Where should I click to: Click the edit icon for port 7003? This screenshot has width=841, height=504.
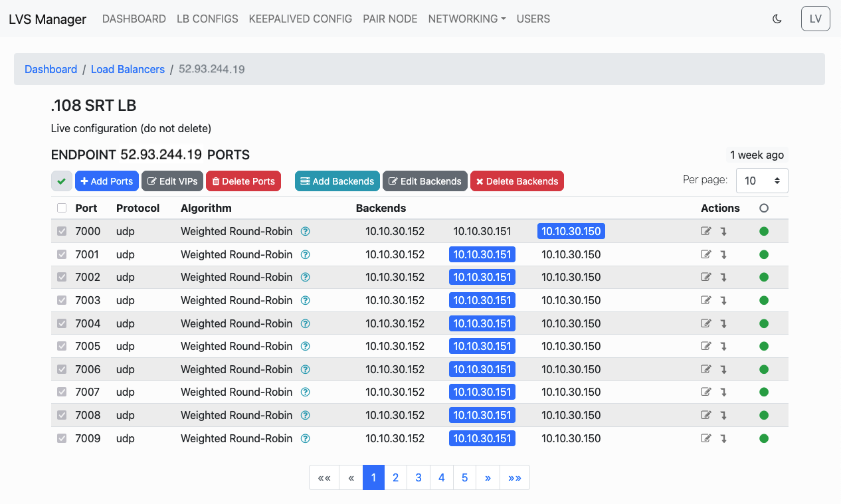(706, 300)
